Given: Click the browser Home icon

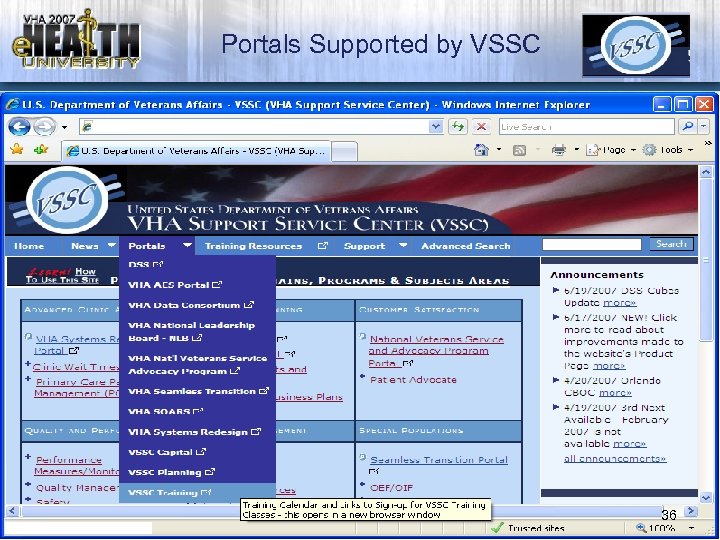Looking at the screenshot, I should pyautogui.click(x=481, y=150).
